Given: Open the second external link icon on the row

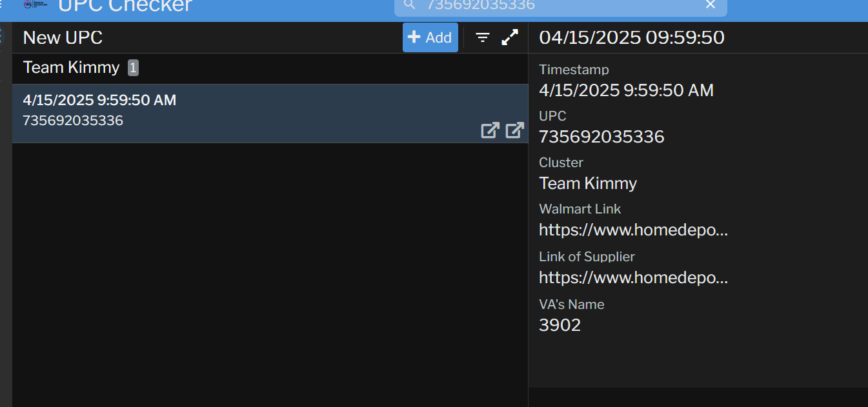Looking at the screenshot, I should 514,130.
